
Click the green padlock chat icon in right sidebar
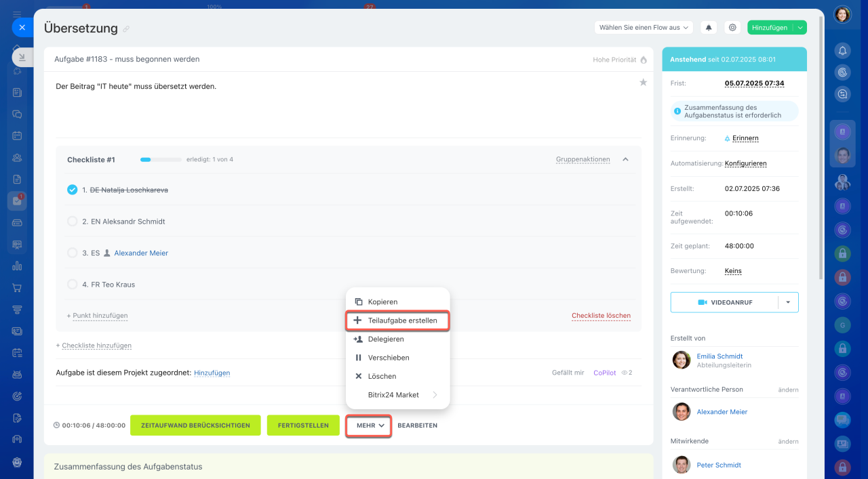(x=842, y=254)
